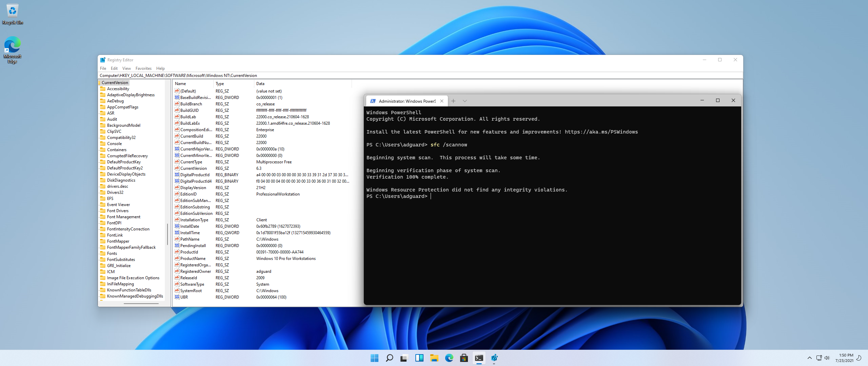The image size is (868, 366).
Task: Click the aka.ms/PSWindows URL in PowerShell
Action: point(601,132)
